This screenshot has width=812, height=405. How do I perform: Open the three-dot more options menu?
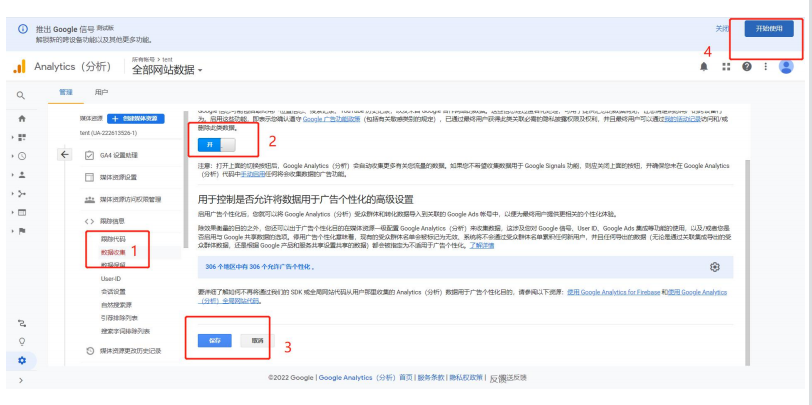(x=765, y=66)
